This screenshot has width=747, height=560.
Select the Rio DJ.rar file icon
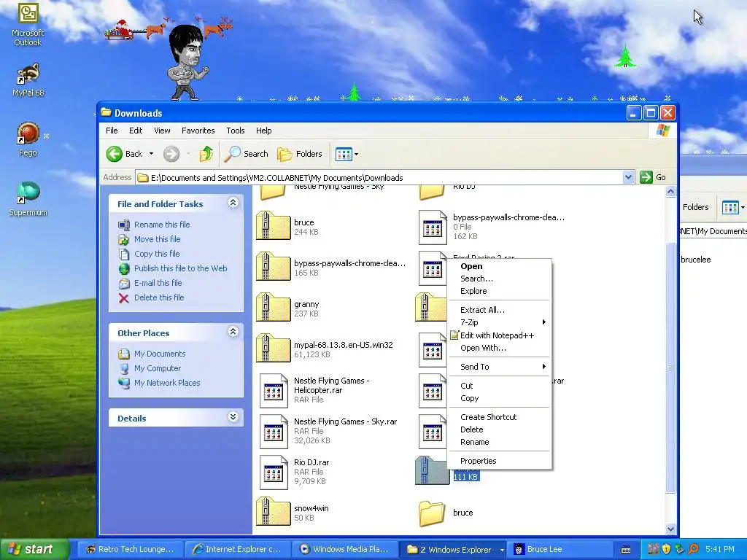pyautogui.click(x=274, y=472)
